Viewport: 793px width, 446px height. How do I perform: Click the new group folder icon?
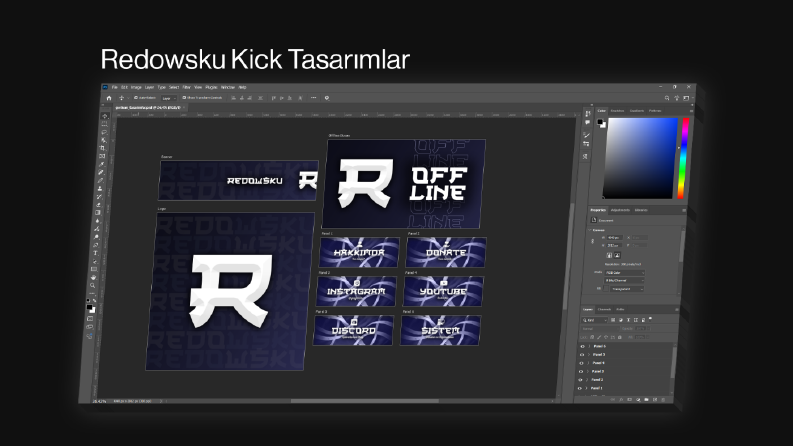click(646, 399)
